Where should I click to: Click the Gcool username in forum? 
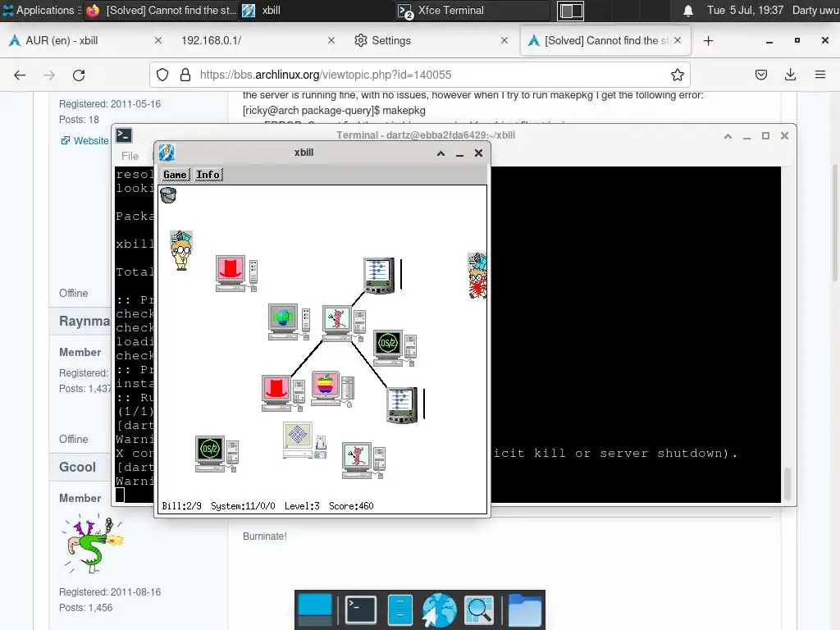coord(78,467)
